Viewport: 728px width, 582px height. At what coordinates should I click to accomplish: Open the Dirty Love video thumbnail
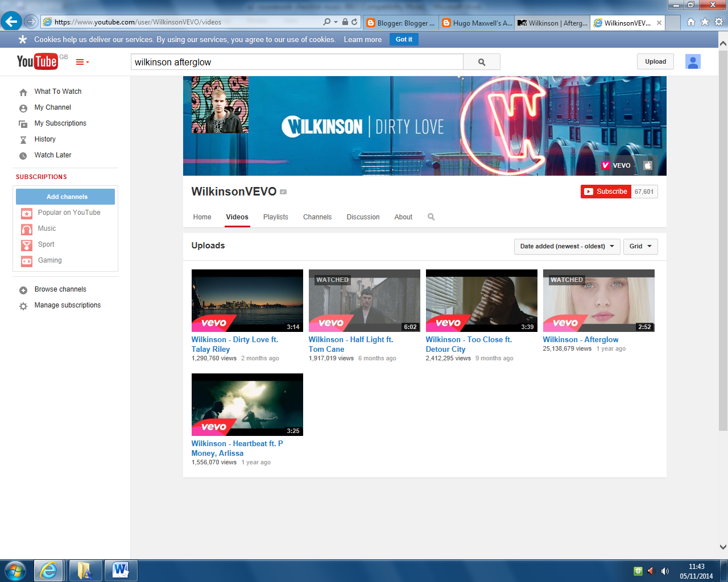coord(247,301)
